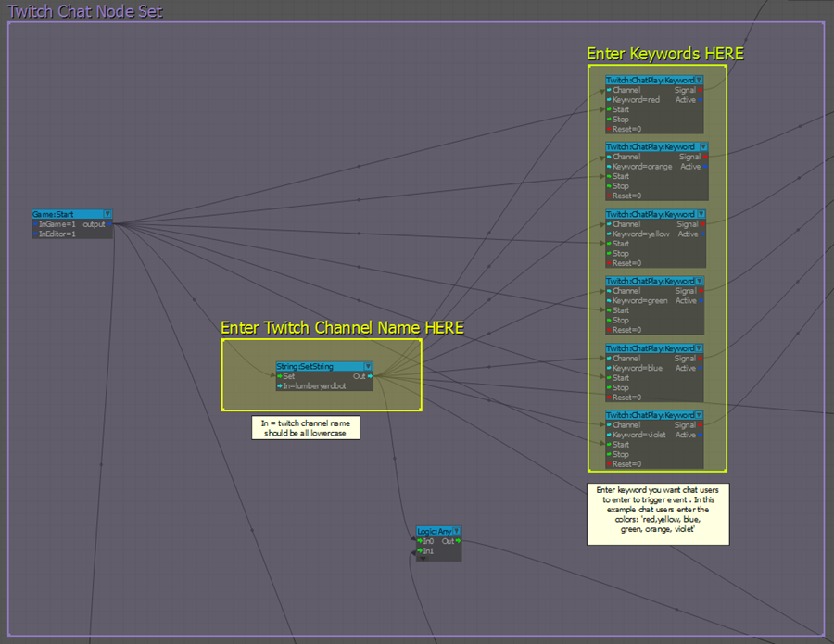834x644 pixels.
Task: Click the 'Enter Twitch Channel Name HERE' group label
Action: click(x=342, y=328)
